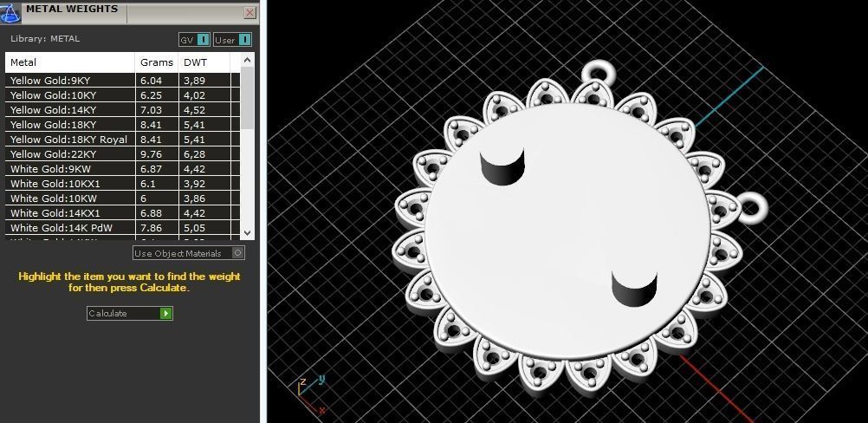Click the 9.76 grams value

tap(151, 154)
